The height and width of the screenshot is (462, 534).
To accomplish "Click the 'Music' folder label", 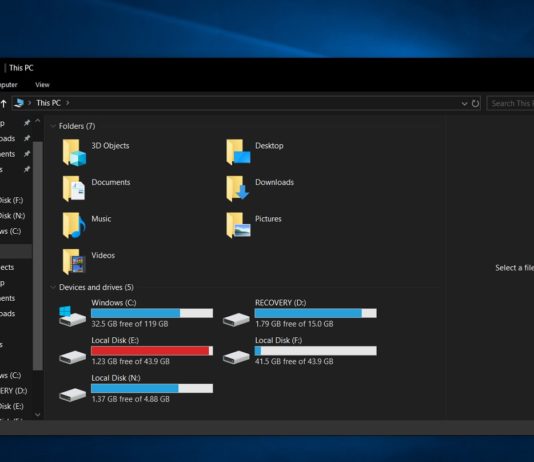I will [101, 219].
